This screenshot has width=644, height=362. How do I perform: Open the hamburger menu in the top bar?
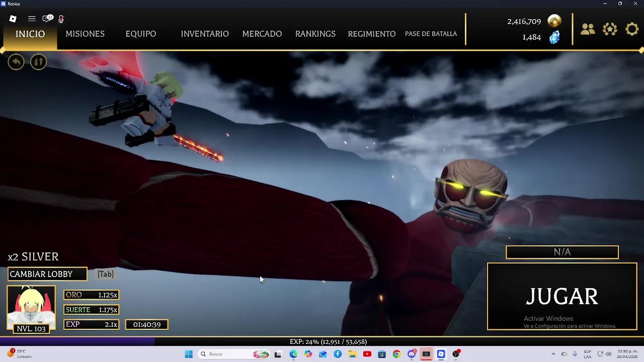click(32, 19)
